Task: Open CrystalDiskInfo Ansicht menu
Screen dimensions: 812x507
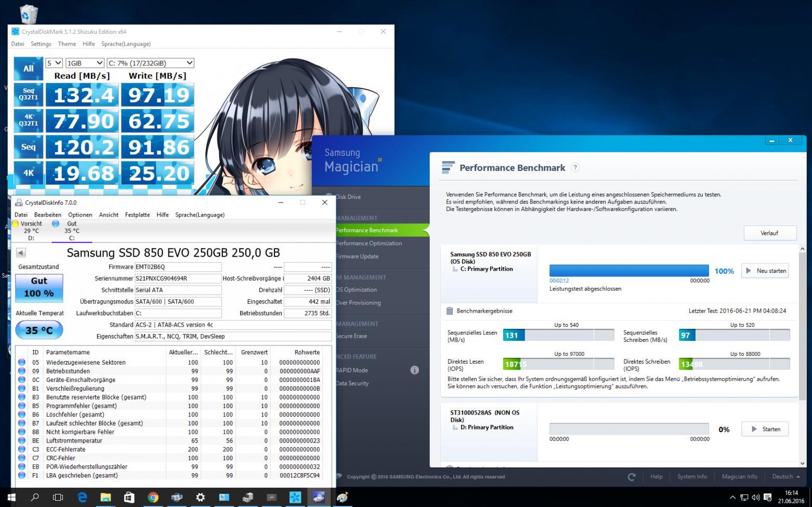Action: (109, 215)
